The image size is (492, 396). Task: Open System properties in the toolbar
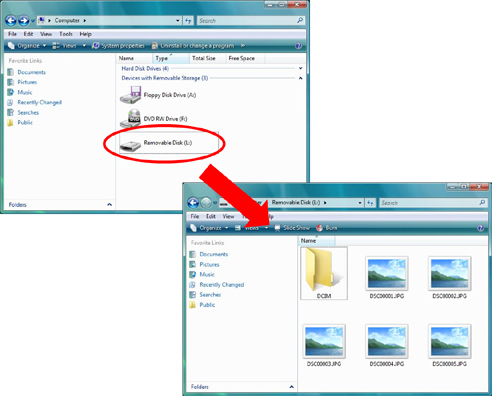tap(119, 46)
